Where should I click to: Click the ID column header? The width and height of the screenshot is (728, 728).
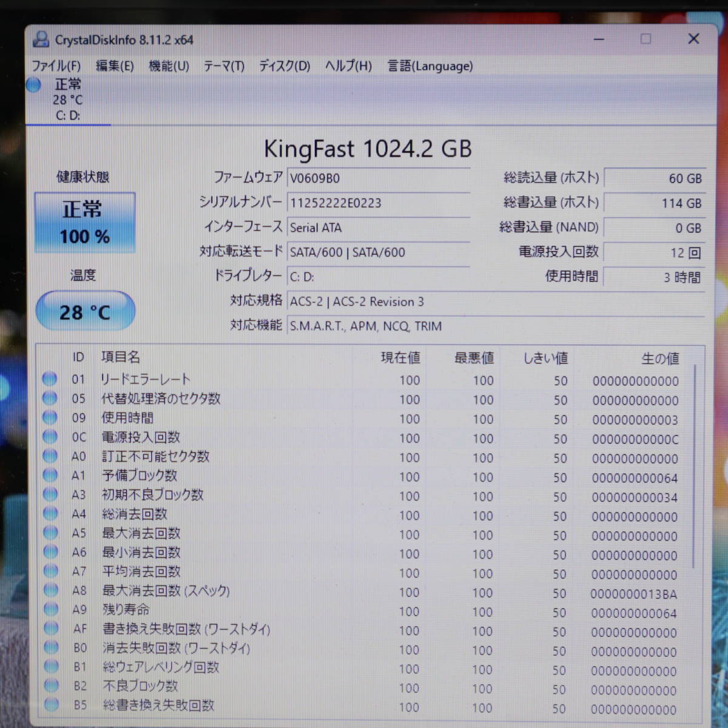[78, 357]
